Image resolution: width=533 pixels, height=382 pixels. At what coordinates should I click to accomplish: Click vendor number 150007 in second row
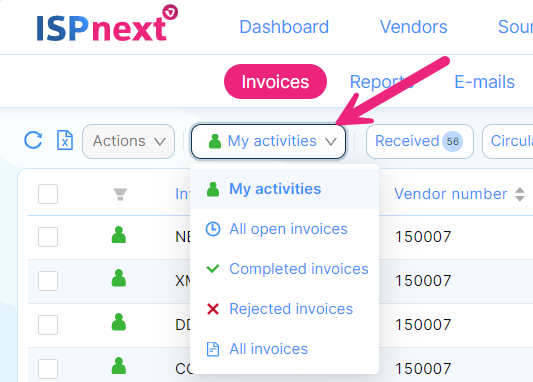423,281
